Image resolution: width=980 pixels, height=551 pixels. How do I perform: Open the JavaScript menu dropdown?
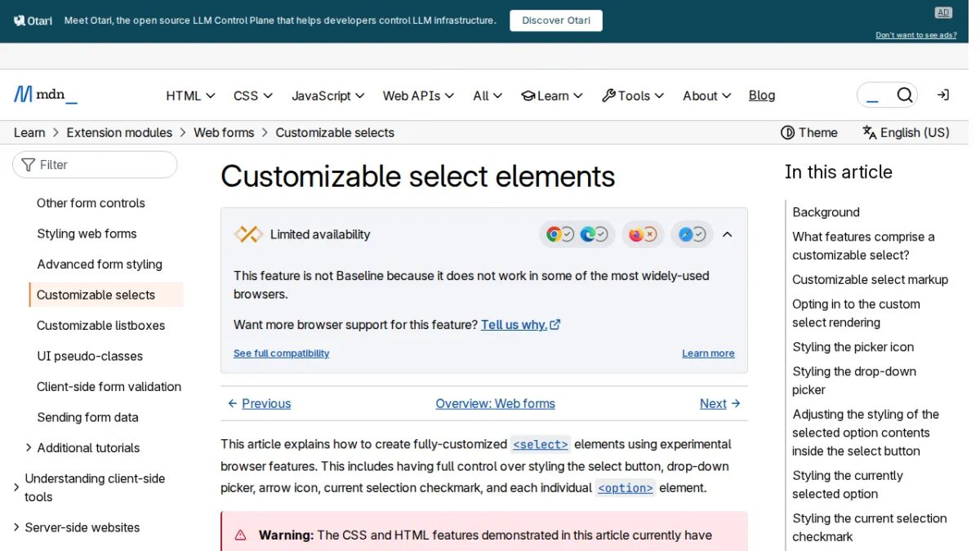tap(328, 96)
